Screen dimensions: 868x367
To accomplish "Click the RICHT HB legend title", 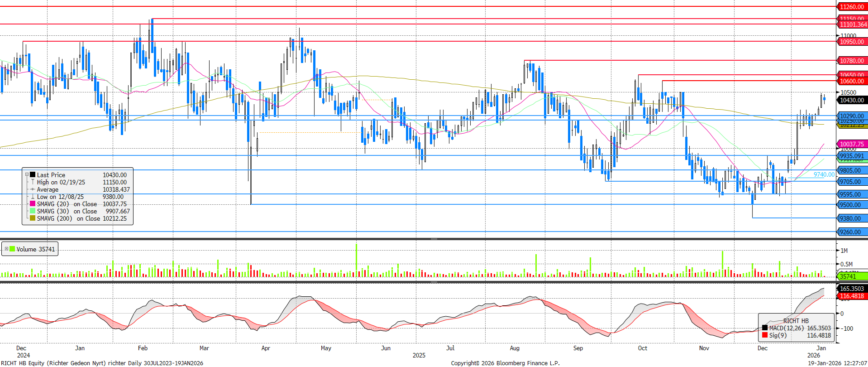I will tap(796, 321).
